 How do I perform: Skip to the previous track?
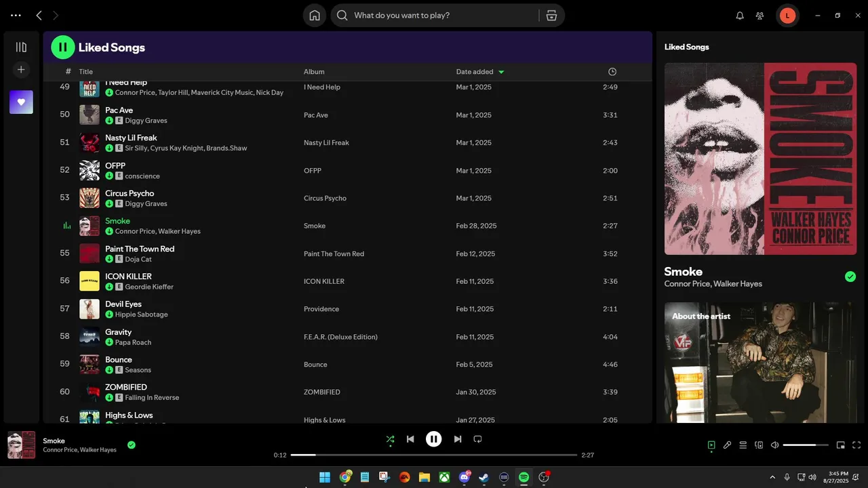pos(410,439)
